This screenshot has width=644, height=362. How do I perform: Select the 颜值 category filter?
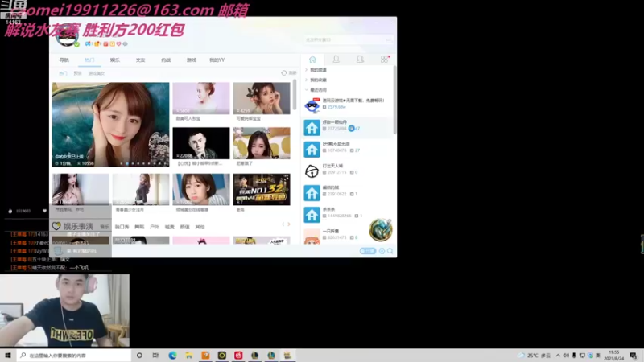185,227
